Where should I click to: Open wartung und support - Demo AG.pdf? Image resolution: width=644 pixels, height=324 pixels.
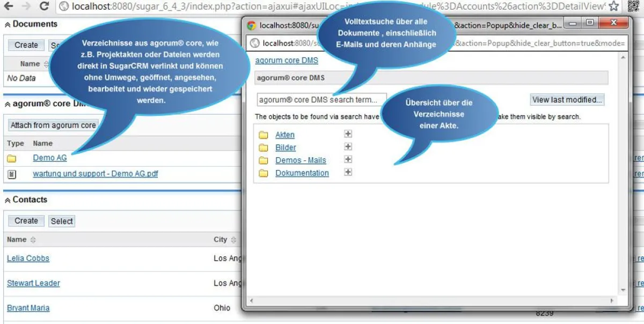[x=96, y=174]
